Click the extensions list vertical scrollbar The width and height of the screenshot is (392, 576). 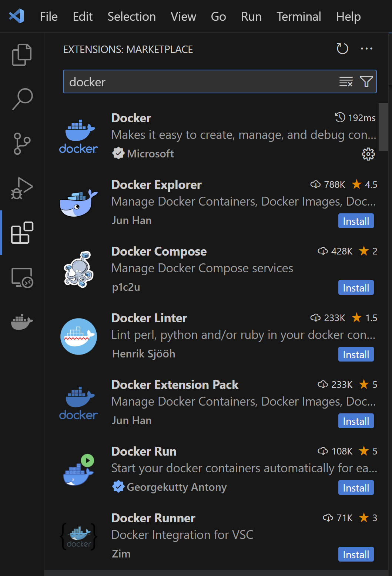(x=383, y=128)
